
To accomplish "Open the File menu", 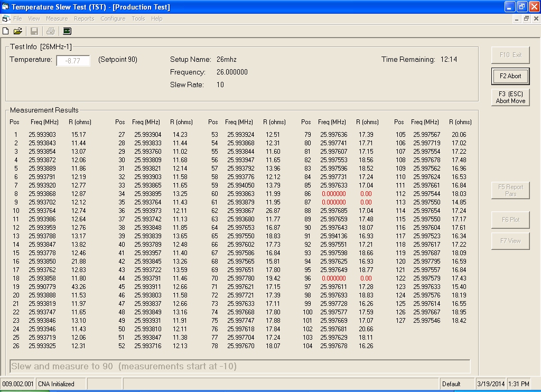I will (17, 18).
